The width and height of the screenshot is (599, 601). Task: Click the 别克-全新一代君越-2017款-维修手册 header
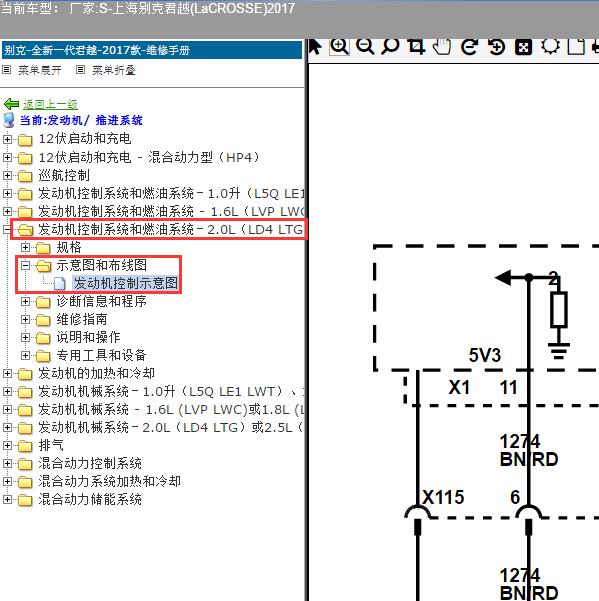[152, 50]
